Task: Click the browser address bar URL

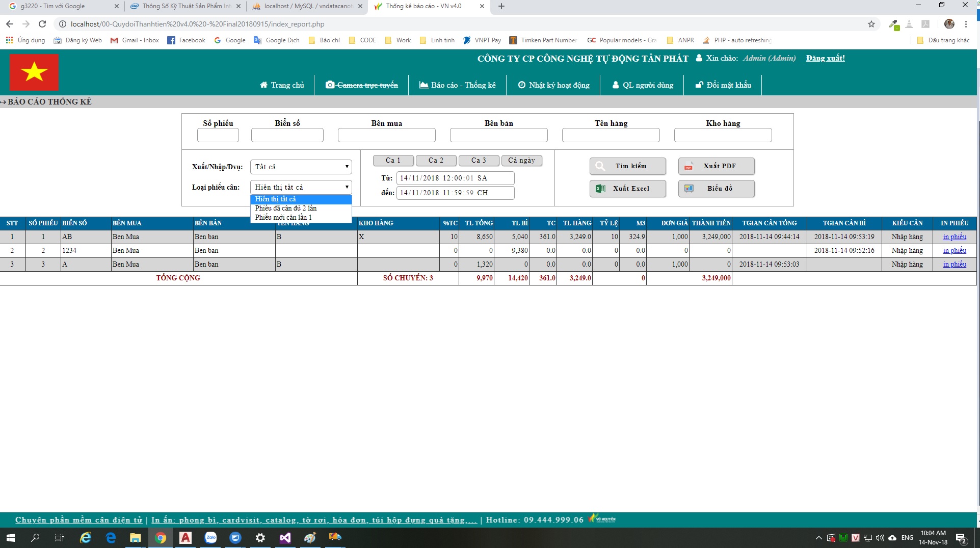Action: tap(198, 24)
